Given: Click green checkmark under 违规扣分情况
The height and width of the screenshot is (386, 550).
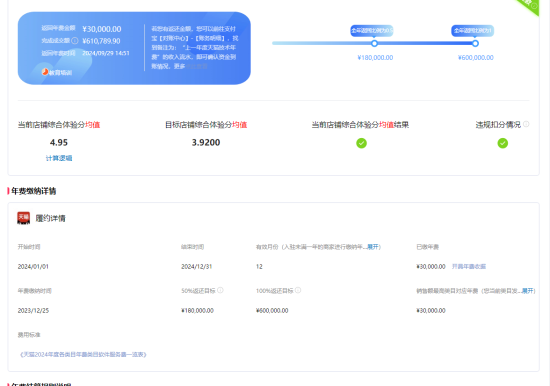Looking at the screenshot, I should click(x=503, y=143).
